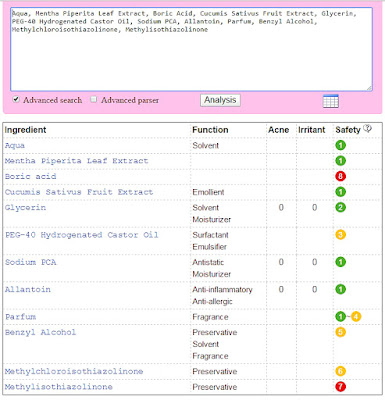Click 'Anti-inflammatory' function text

[x=222, y=289]
